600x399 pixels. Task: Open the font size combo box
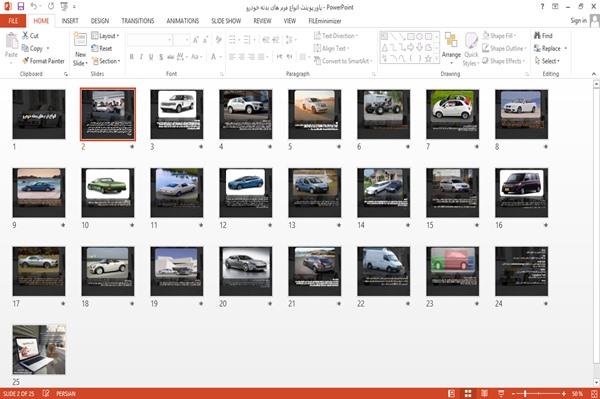tap(181, 40)
